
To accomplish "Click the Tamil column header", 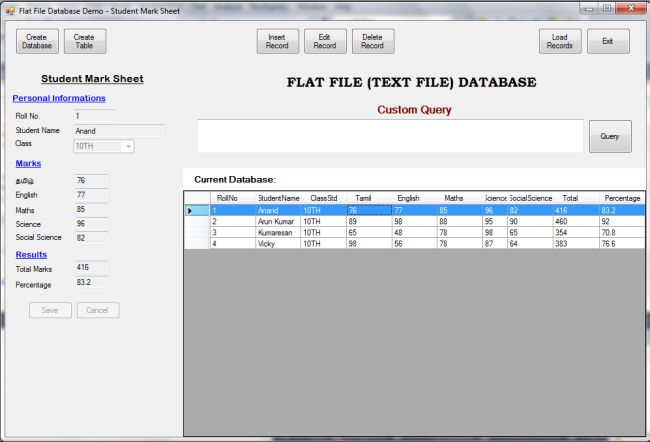I will point(369,198).
